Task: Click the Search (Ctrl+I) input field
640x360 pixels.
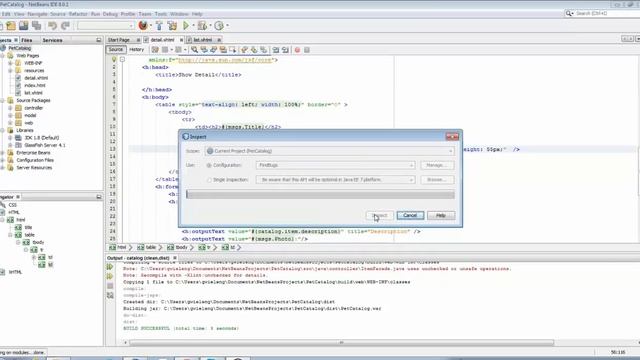Action: 606,13
